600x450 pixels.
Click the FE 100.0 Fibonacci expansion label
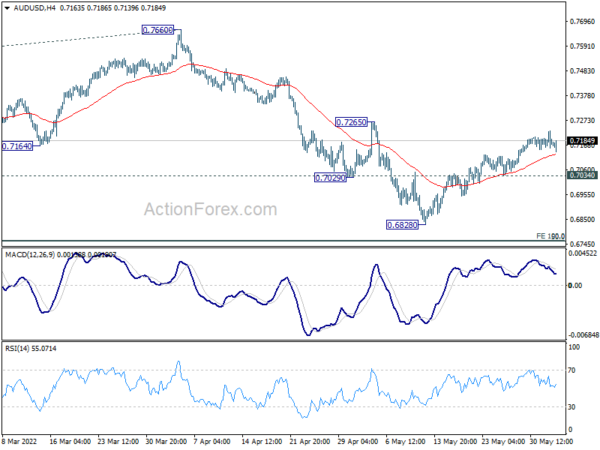pyautogui.click(x=550, y=236)
